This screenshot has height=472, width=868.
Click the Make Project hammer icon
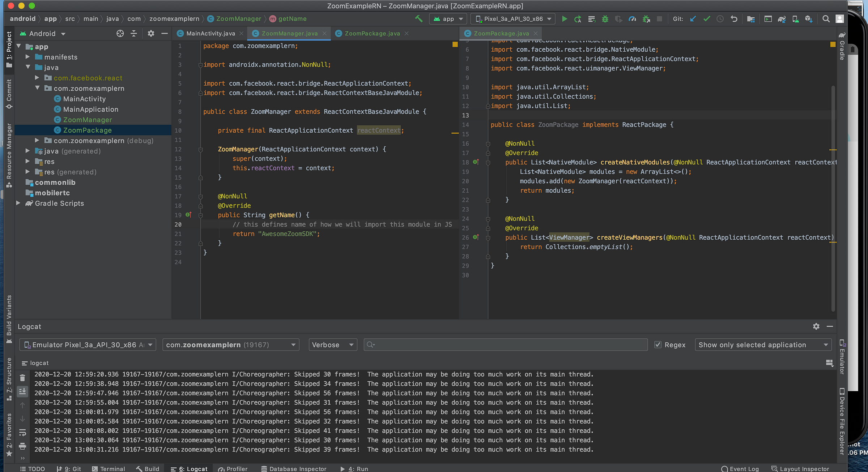point(419,19)
